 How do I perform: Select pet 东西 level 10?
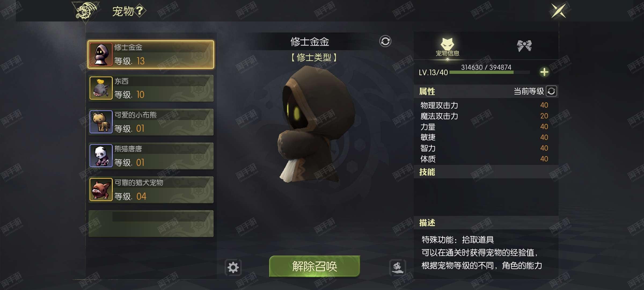click(x=151, y=88)
